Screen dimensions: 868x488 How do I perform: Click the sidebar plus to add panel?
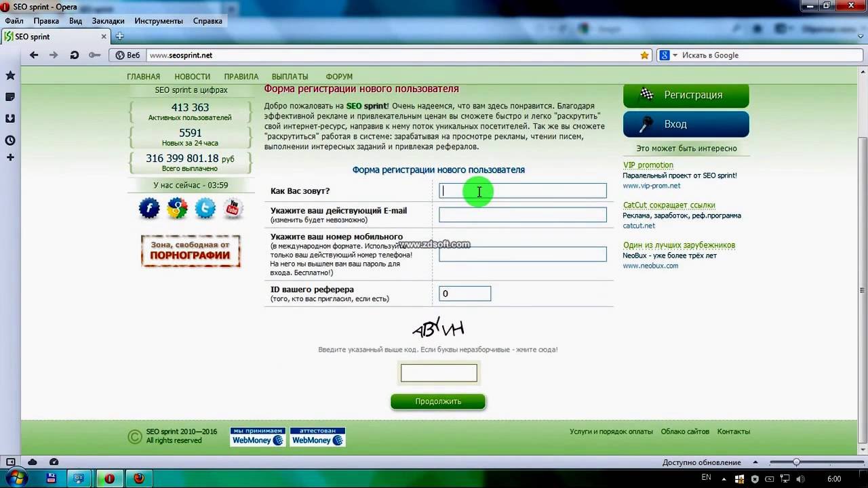point(10,157)
